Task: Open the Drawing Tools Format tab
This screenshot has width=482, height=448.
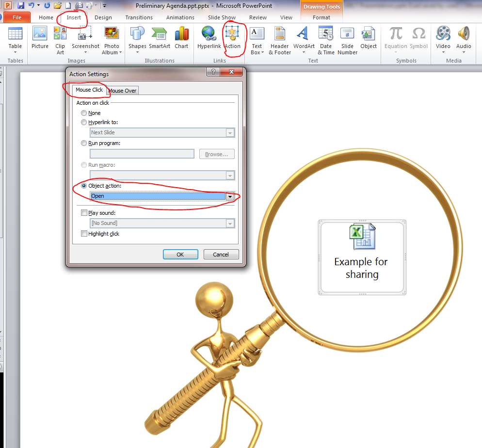Action: click(x=321, y=17)
